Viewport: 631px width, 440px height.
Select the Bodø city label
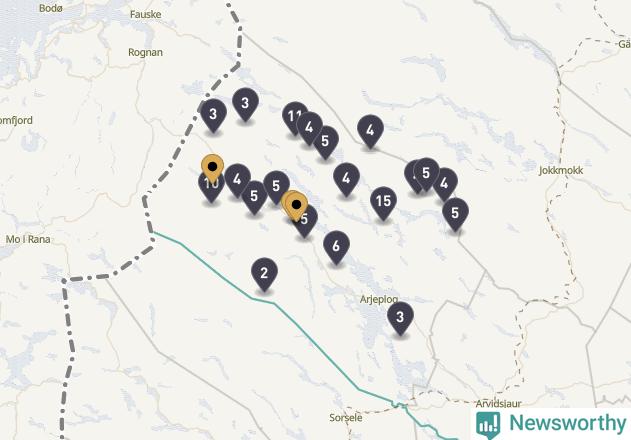tap(51, 8)
